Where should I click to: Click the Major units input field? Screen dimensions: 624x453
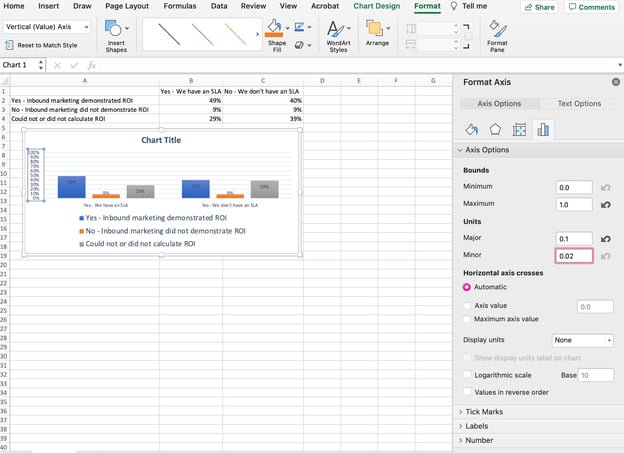[575, 239]
